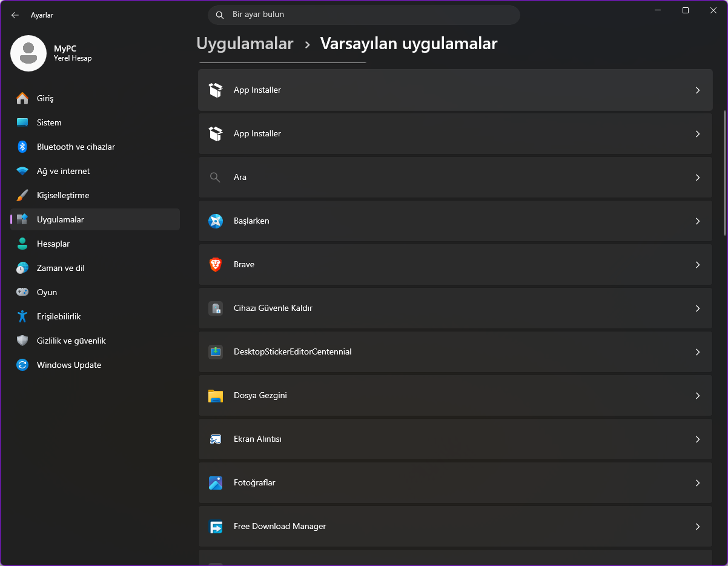The image size is (728, 566).
Task: Click the gamepad icon beside Oyun
Action: (22, 292)
